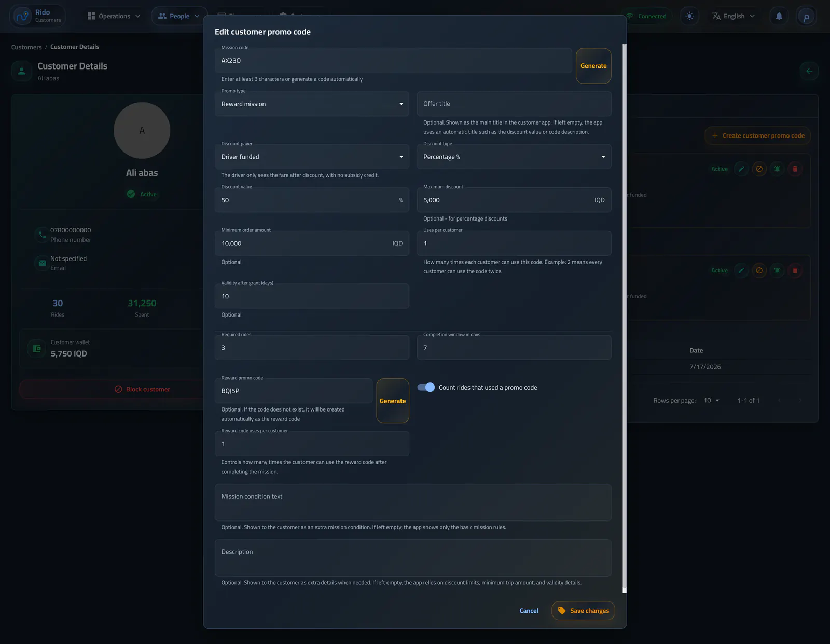Click the Date column header
830x644 pixels.
coord(696,350)
